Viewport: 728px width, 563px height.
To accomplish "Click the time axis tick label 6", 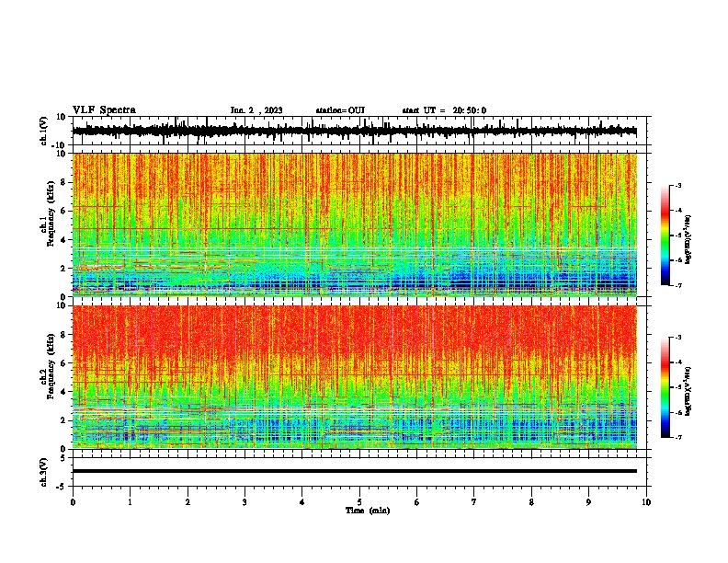I will click(x=417, y=502).
